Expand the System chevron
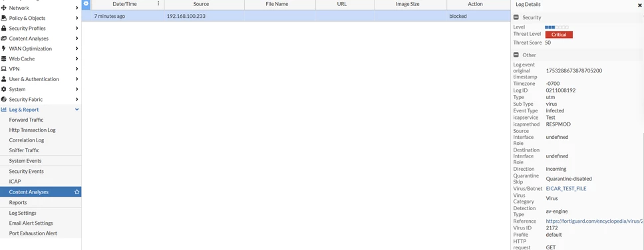The image size is (644, 250). (77, 89)
